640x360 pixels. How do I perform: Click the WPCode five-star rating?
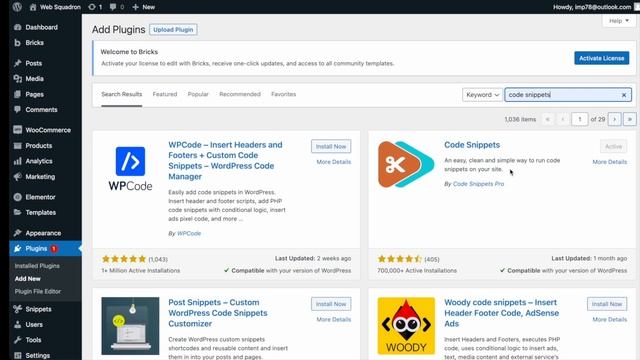(x=124, y=259)
